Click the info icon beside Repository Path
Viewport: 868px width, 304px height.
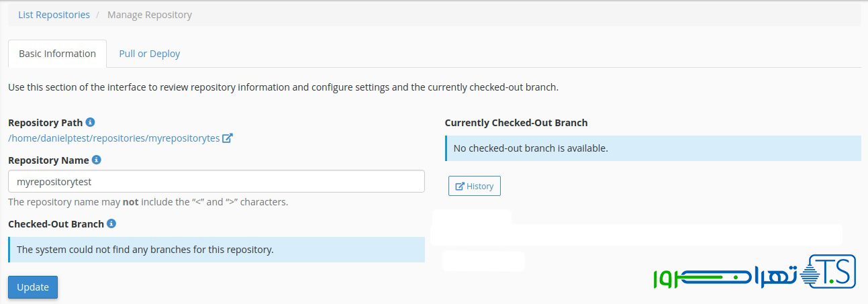[x=91, y=122]
